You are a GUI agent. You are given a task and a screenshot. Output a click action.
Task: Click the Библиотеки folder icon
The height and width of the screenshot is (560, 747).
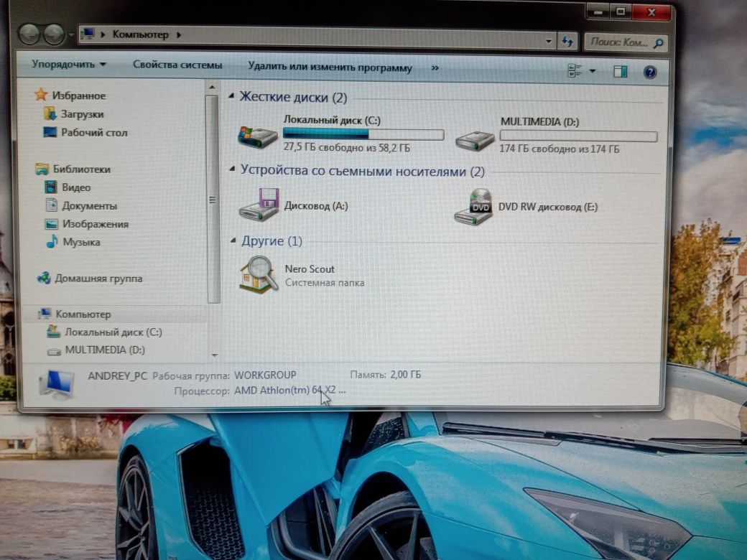pyautogui.click(x=42, y=169)
